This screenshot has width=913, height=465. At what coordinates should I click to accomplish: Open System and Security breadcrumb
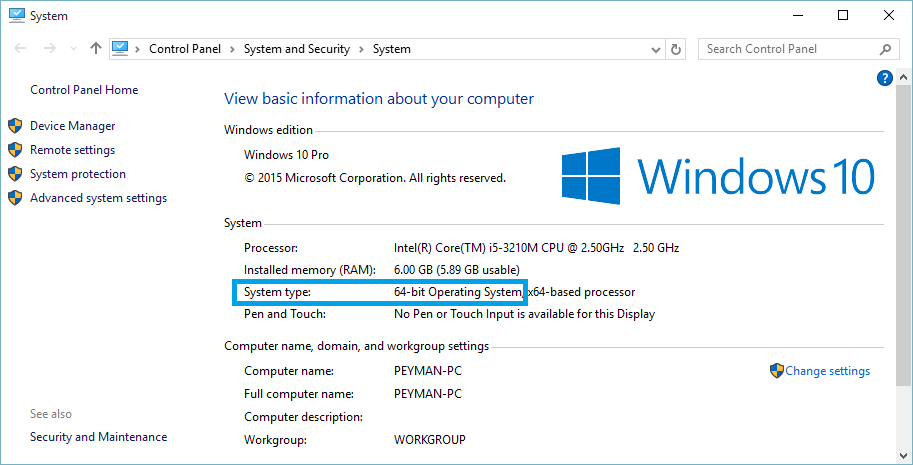[x=296, y=49]
